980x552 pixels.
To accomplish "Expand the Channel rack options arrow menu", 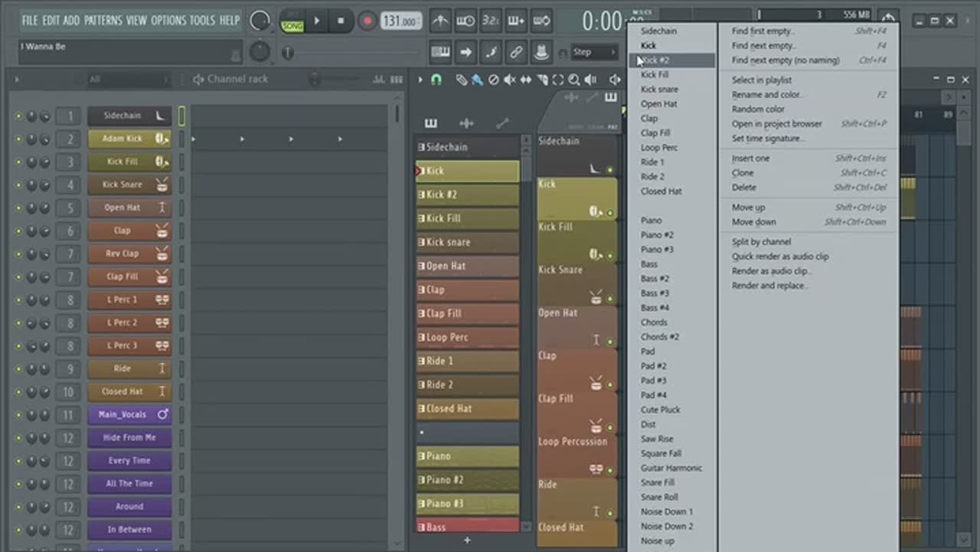I will [17, 80].
